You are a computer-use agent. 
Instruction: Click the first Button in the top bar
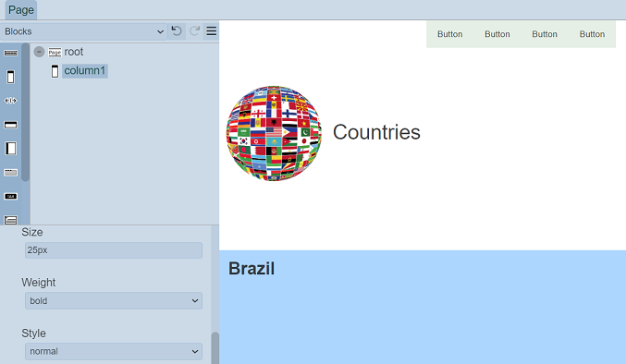point(450,34)
